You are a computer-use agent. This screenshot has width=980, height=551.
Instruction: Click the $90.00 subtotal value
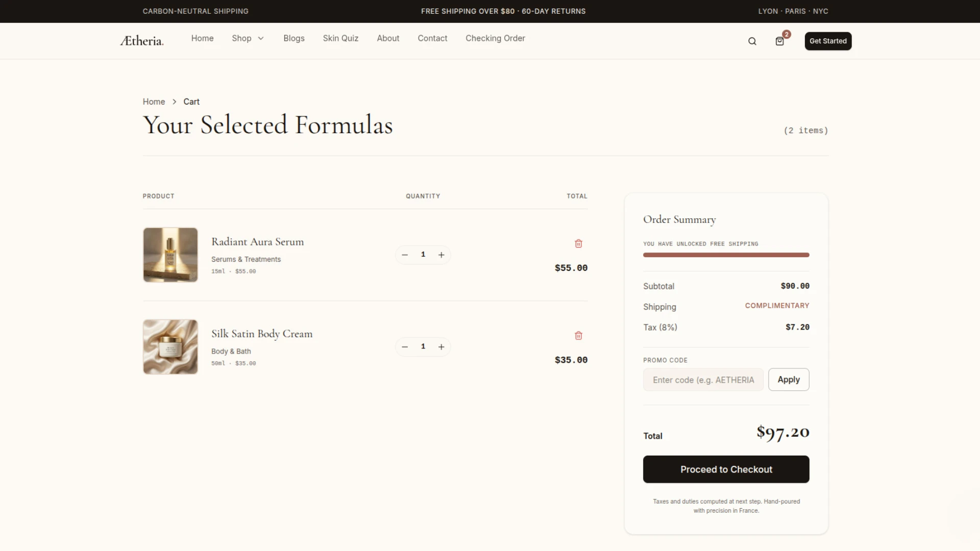(x=795, y=286)
